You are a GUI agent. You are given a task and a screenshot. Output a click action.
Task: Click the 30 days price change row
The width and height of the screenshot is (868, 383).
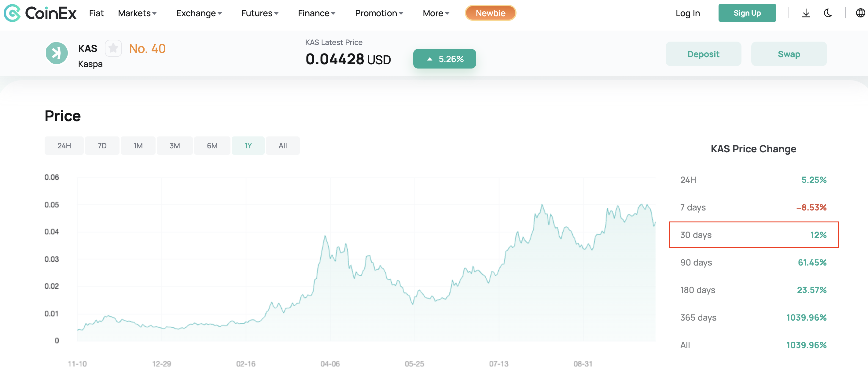pyautogui.click(x=753, y=235)
